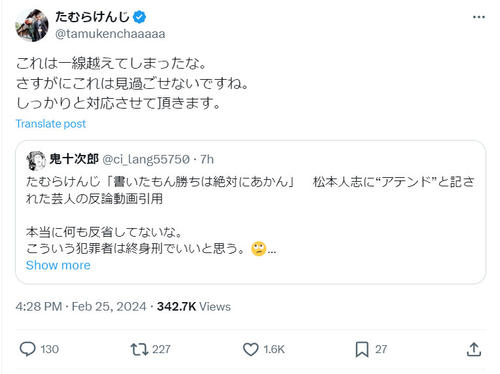Click the 4:28 PM · Feb 25, 2024 timestamp
Image resolution: width=500 pixels, height=374 pixels.
pos(81,306)
